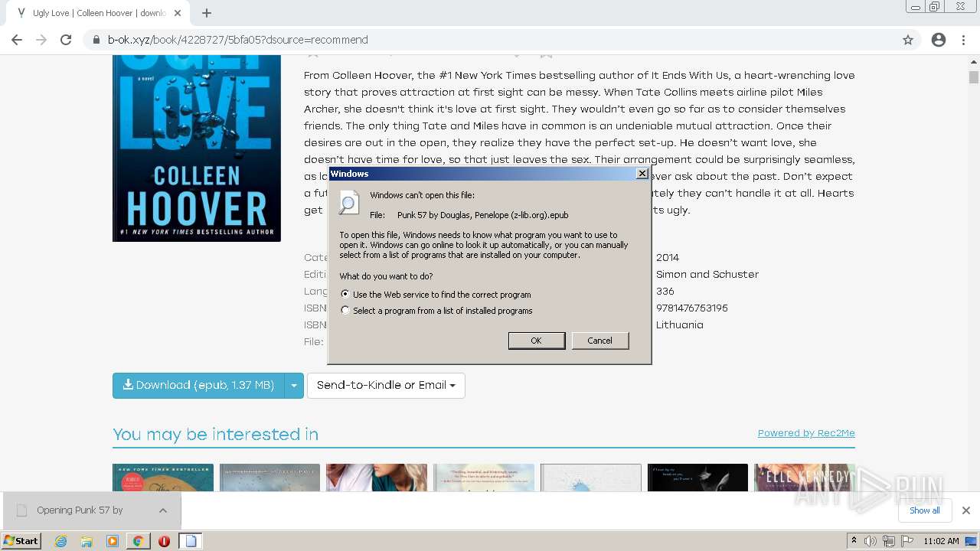980x551 pixels.
Task: Click Show all downloads button
Action: [925, 510]
